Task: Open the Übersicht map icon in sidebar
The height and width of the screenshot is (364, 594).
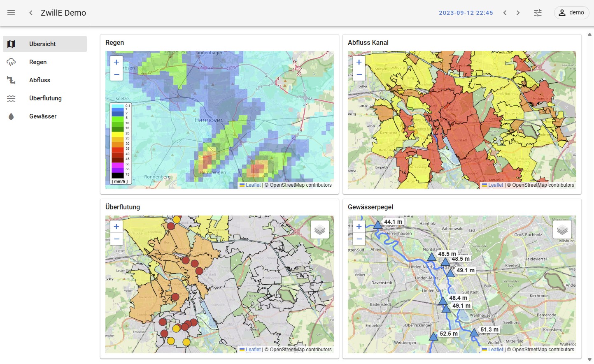Action: pyautogui.click(x=11, y=44)
